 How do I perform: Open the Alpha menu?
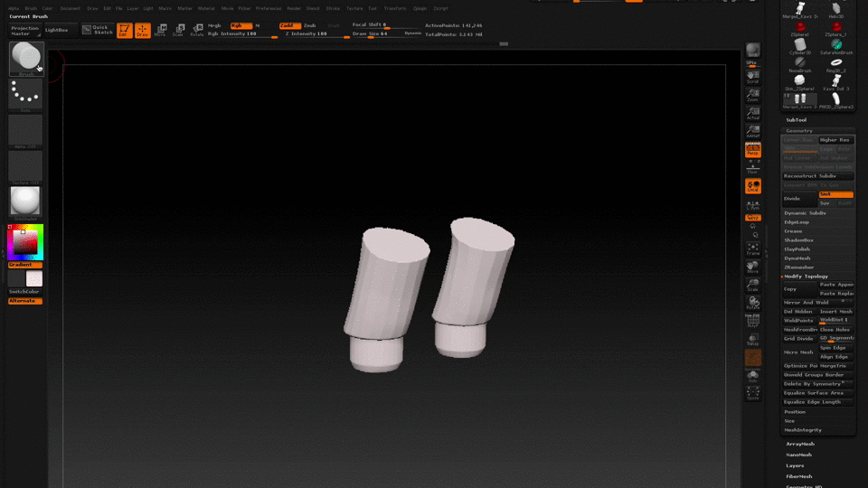click(14, 8)
